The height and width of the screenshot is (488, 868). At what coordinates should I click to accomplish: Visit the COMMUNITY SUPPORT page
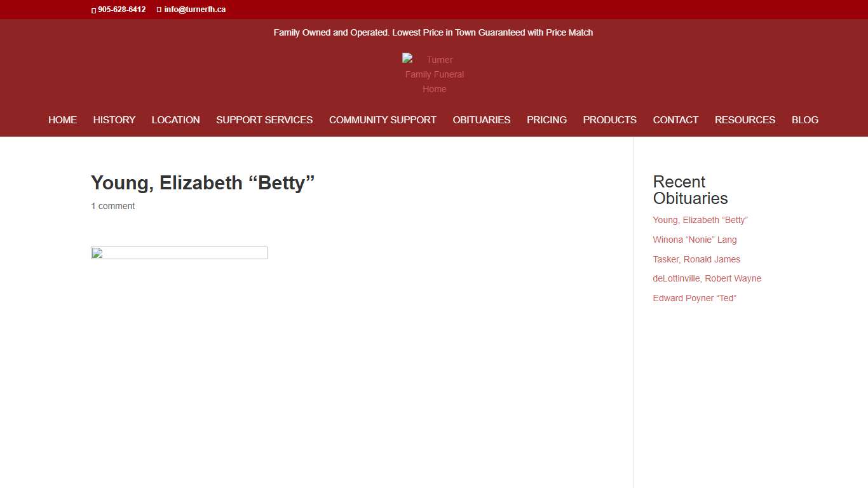click(383, 119)
